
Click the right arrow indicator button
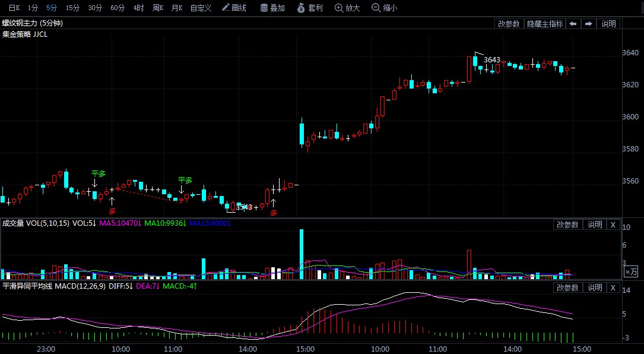[588, 24]
